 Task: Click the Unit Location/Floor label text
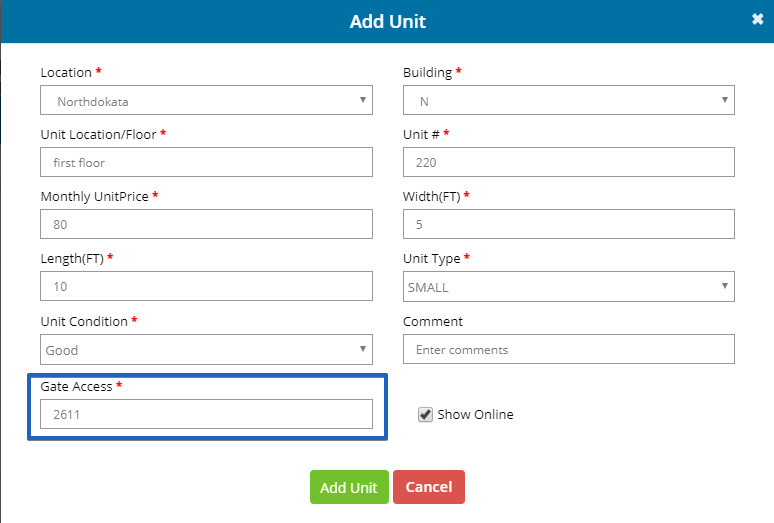[x=98, y=135]
